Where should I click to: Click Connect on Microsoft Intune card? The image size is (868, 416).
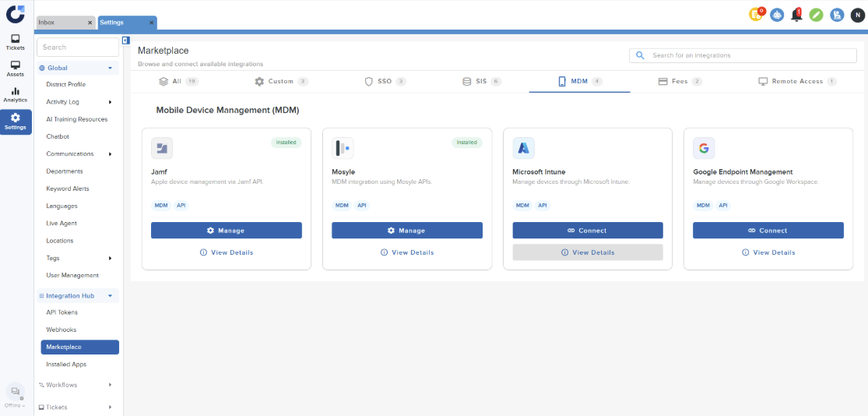(x=588, y=231)
